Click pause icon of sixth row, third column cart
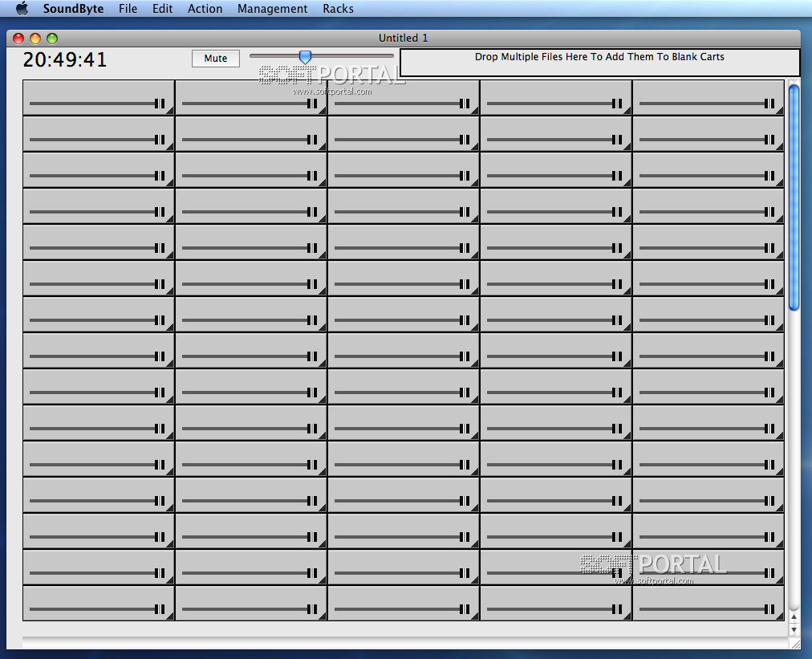The image size is (812, 659). tap(465, 284)
